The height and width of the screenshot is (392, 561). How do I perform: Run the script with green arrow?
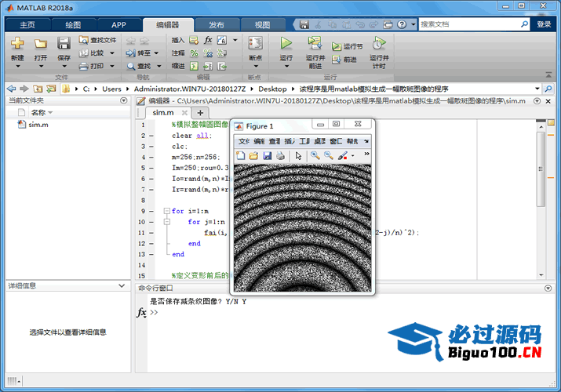tap(286, 43)
